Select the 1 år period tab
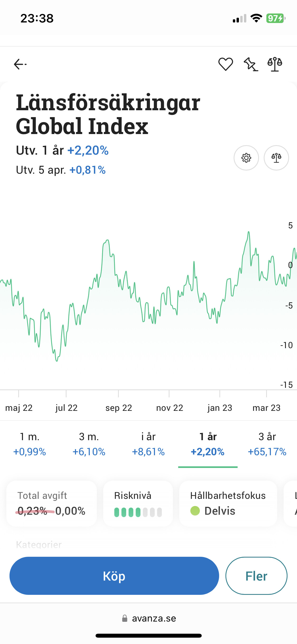297x644 pixels. [x=208, y=444]
